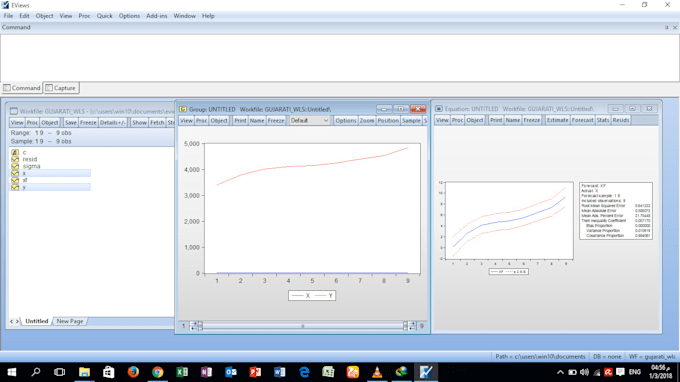Open File Explorer from the taskbar
The width and height of the screenshot is (680, 382).
84,372
